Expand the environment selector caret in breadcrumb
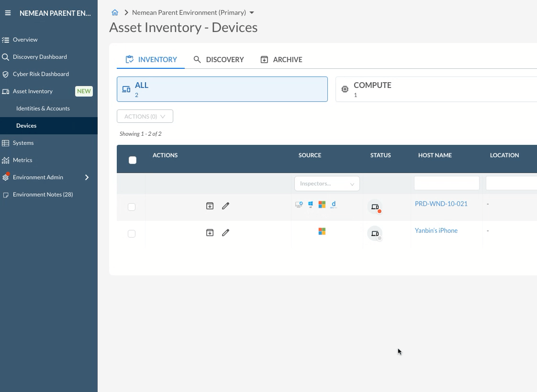This screenshot has width=537, height=392. [252, 12]
